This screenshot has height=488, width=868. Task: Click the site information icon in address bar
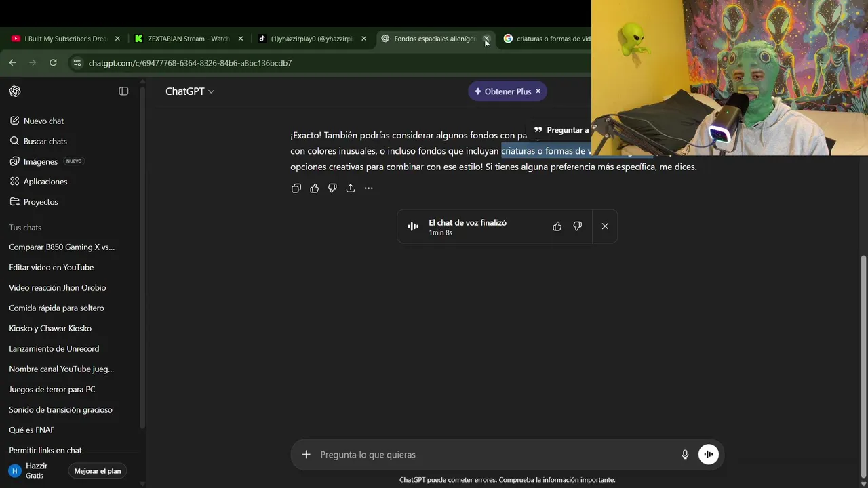[x=77, y=62]
